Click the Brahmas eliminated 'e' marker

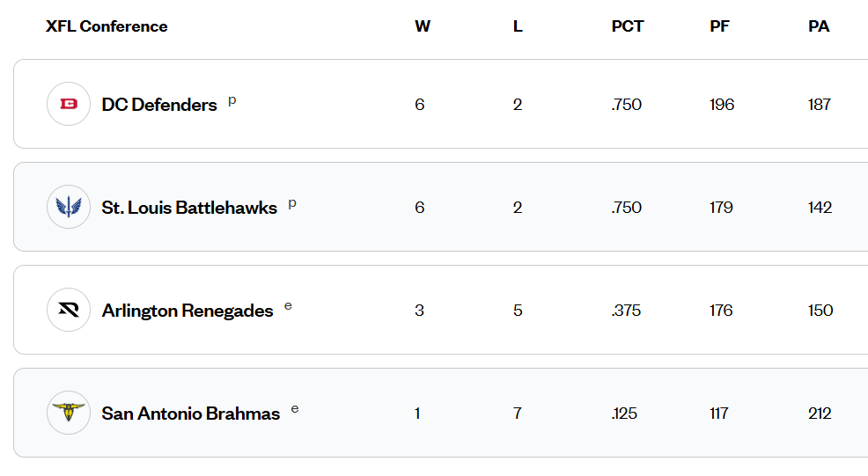coord(295,409)
